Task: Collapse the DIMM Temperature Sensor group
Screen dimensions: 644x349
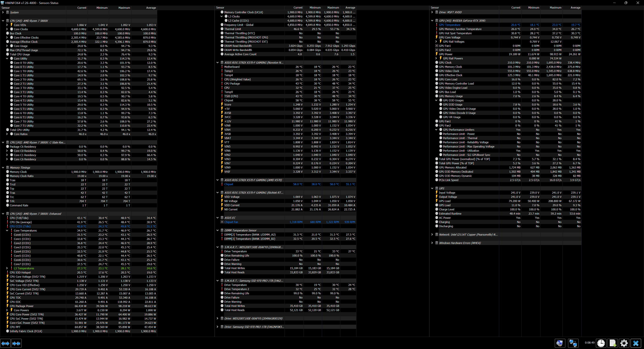Action: tap(218, 230)
